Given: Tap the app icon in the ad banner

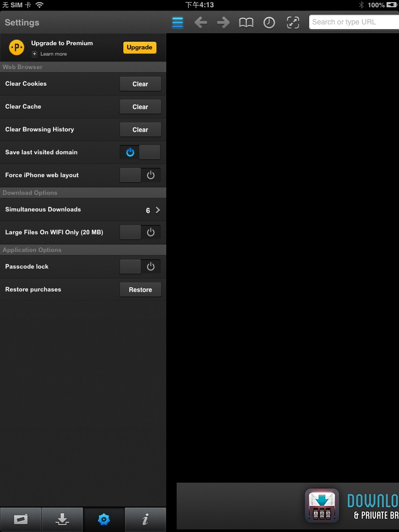Looking at the screenshot, I should [x=322, y=506].
